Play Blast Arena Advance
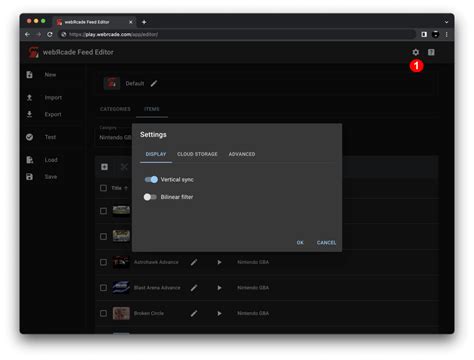 pyautogui.click(x=219, y=288)
